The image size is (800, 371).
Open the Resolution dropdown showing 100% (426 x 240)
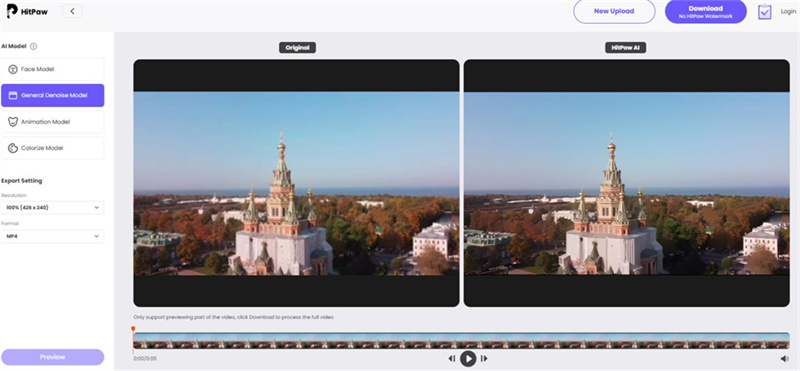click(x=53, y=208)
